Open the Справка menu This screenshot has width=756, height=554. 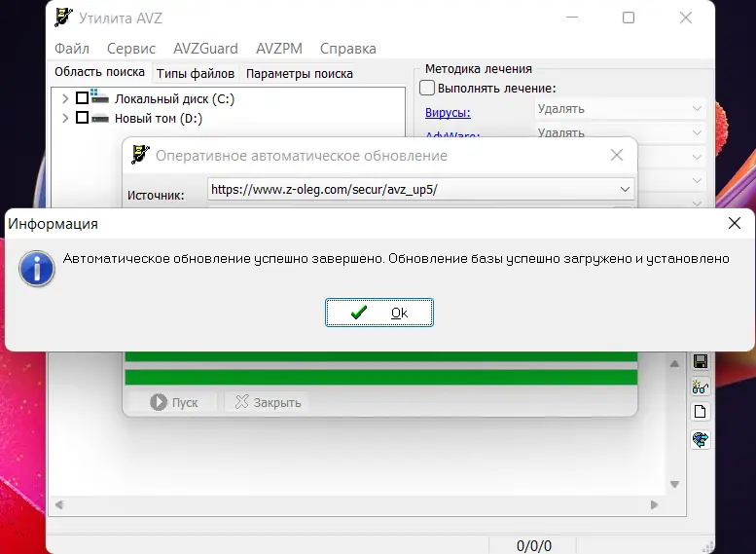click(x=348, y=49)
